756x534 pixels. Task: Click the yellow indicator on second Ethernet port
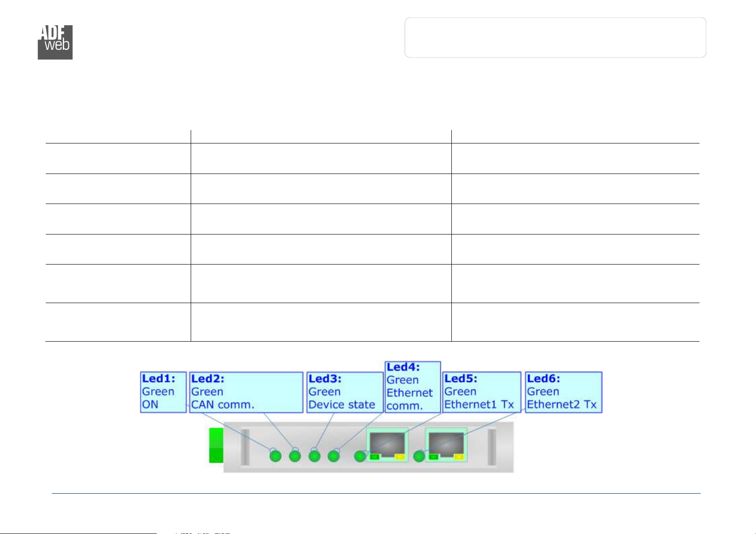pos(459,457)
